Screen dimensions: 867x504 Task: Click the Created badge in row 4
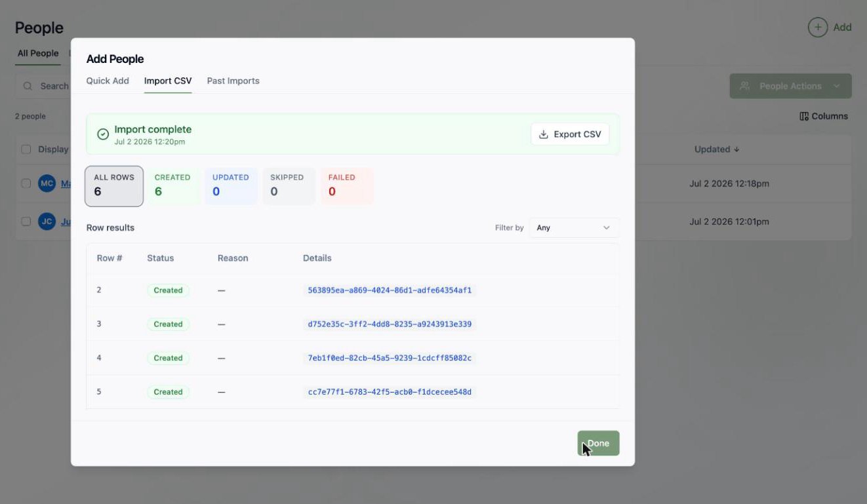tap(168, 358)
